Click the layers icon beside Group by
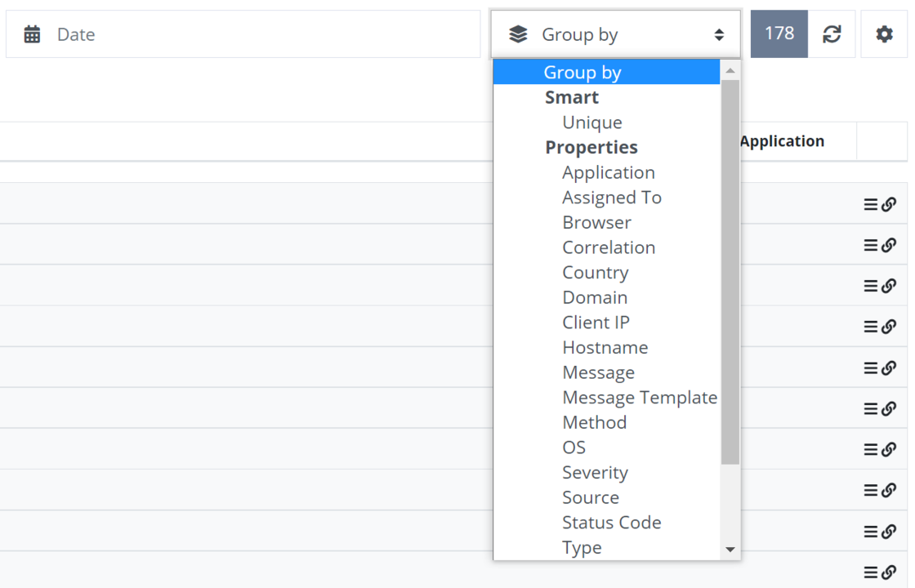The width and height of the screenshot is (915, 588). click(x=518, y=34)
